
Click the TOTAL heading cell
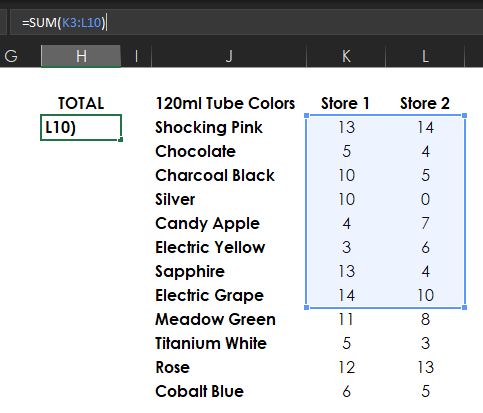click(x=81, y=103)
